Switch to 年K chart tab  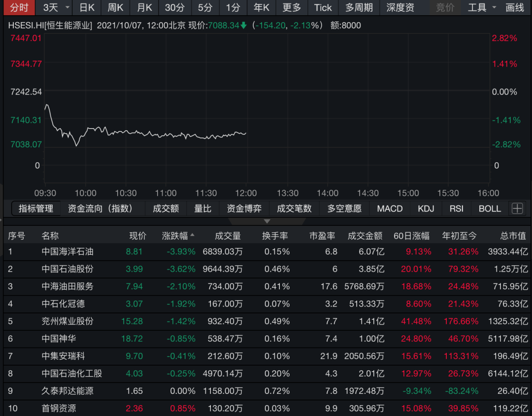click(x=261, y=7)
